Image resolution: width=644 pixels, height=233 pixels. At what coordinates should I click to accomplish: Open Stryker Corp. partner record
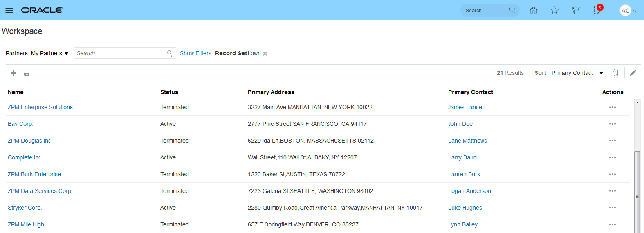click(x=25, y=208)
